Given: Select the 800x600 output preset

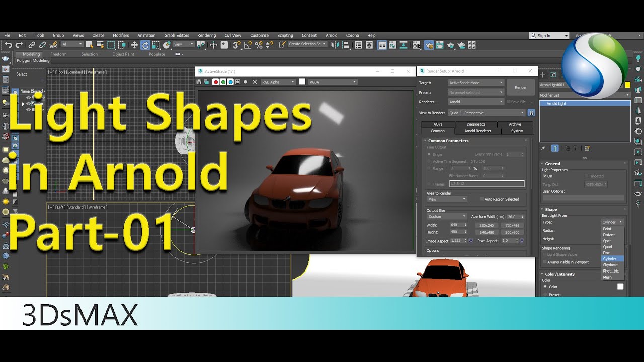Looking at the screenshot, I should click(x=512, y=232).
